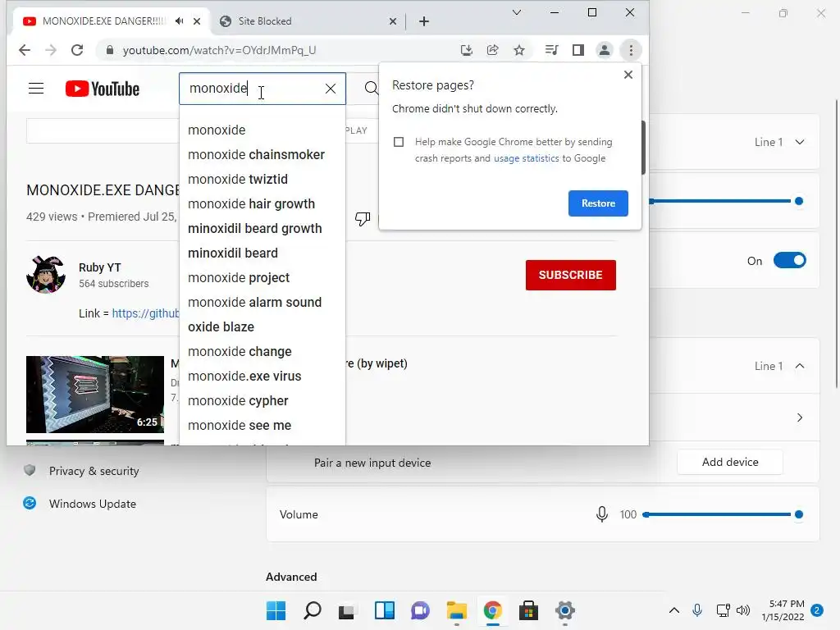Open Chrome's three-dot menu

[x=631, y=50]
